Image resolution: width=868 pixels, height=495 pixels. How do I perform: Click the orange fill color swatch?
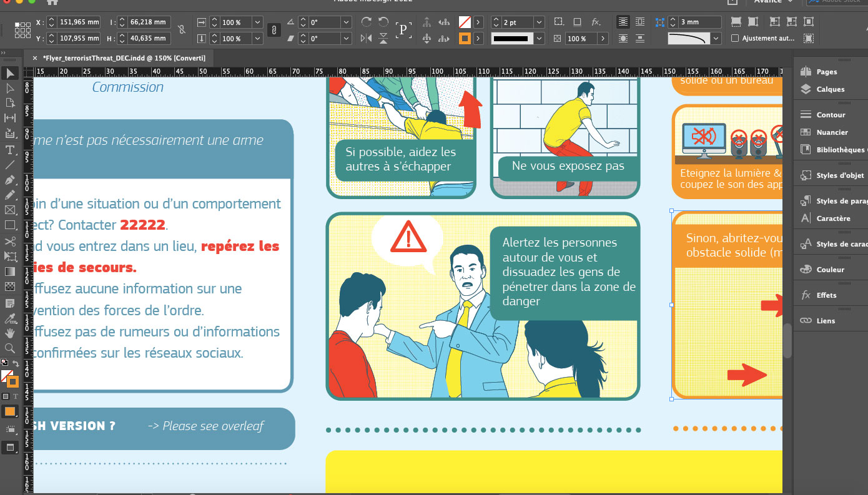click(464, 37)
